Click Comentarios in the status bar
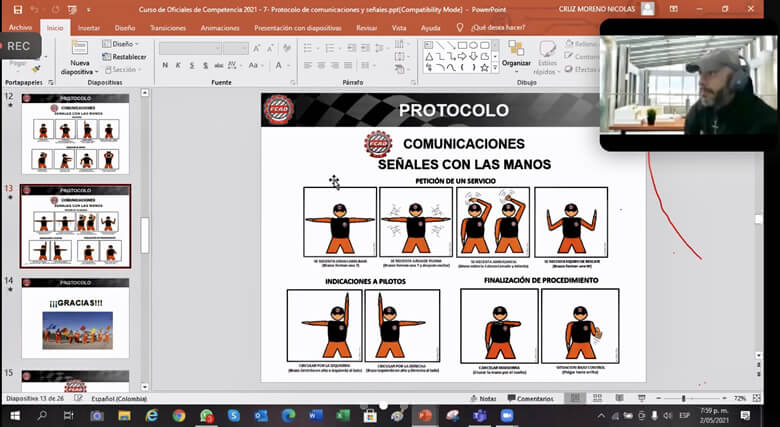The height and width of the screenshot is (427, 780). pyautogui.click(x=530, y=398)
